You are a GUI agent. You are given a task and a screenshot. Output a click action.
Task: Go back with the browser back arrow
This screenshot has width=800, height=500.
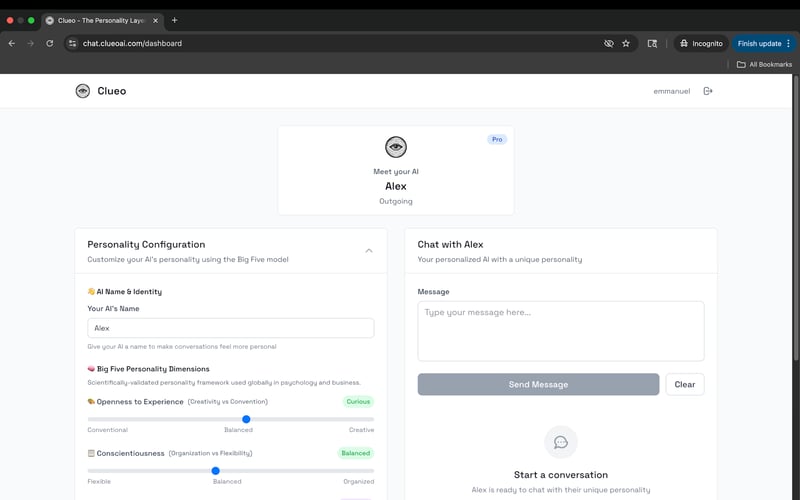click(12, 43)
